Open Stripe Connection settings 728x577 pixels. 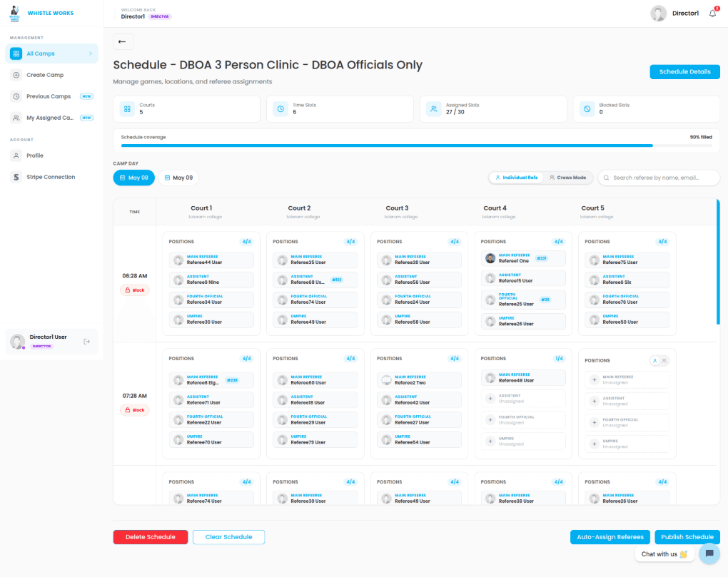(x=51, y=177)
